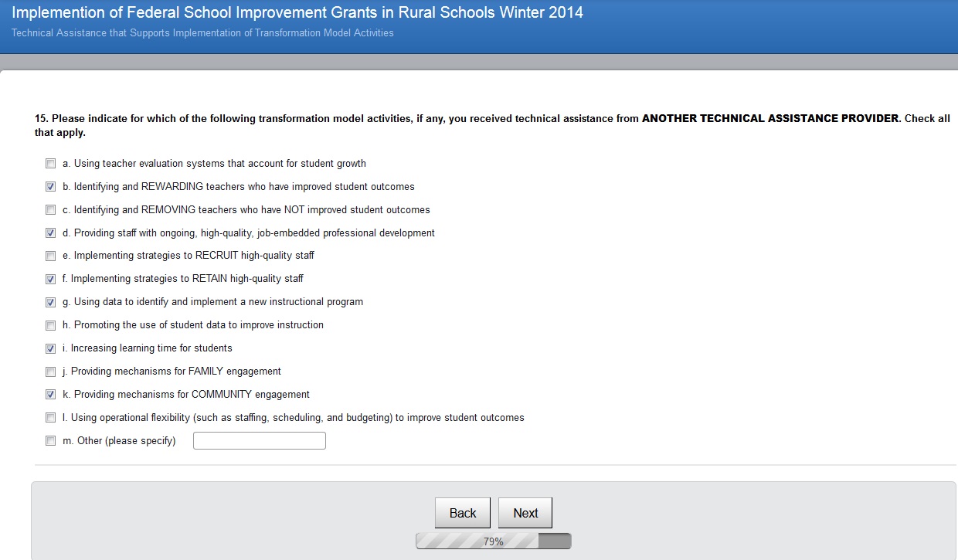Advance survey with the Next button
Image resolution: width=958 pixels, height=560 pixels.
tap(525, 513)
